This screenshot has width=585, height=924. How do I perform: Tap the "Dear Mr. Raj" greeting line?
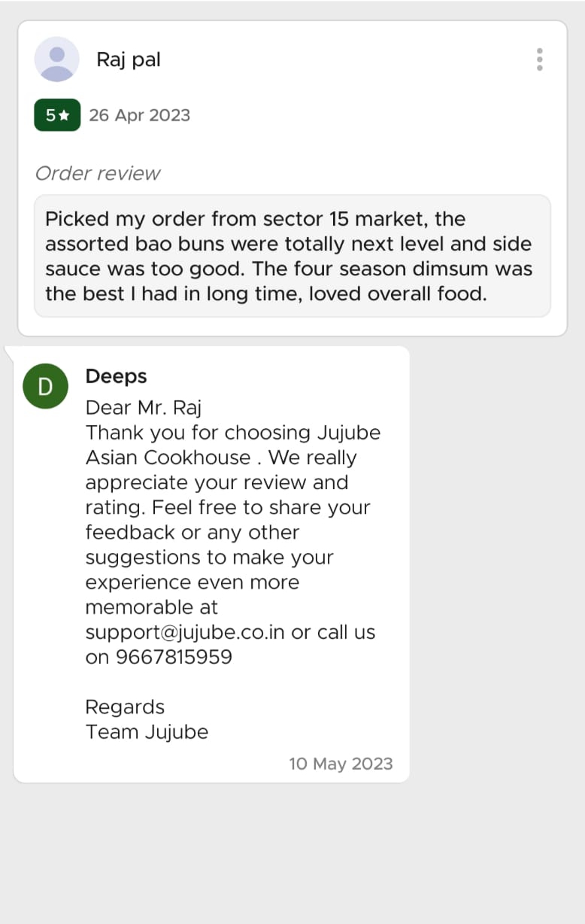coord(144,408)
